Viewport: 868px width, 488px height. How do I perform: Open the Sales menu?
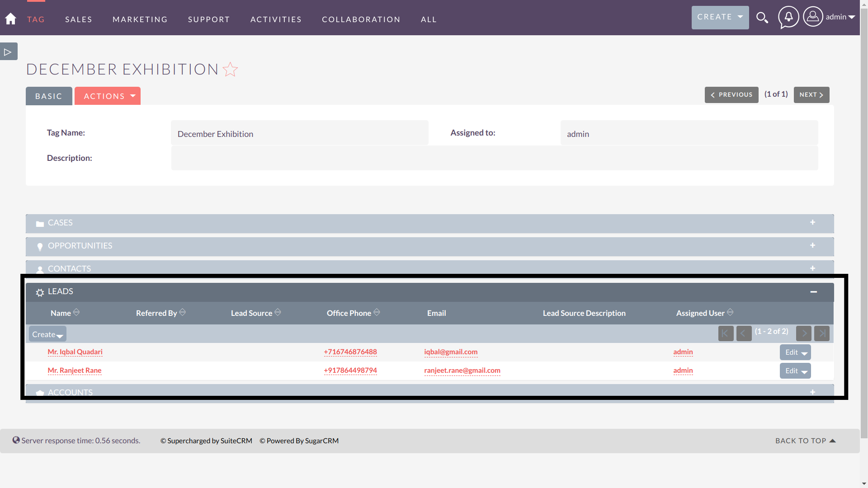[x=79, y=19]
